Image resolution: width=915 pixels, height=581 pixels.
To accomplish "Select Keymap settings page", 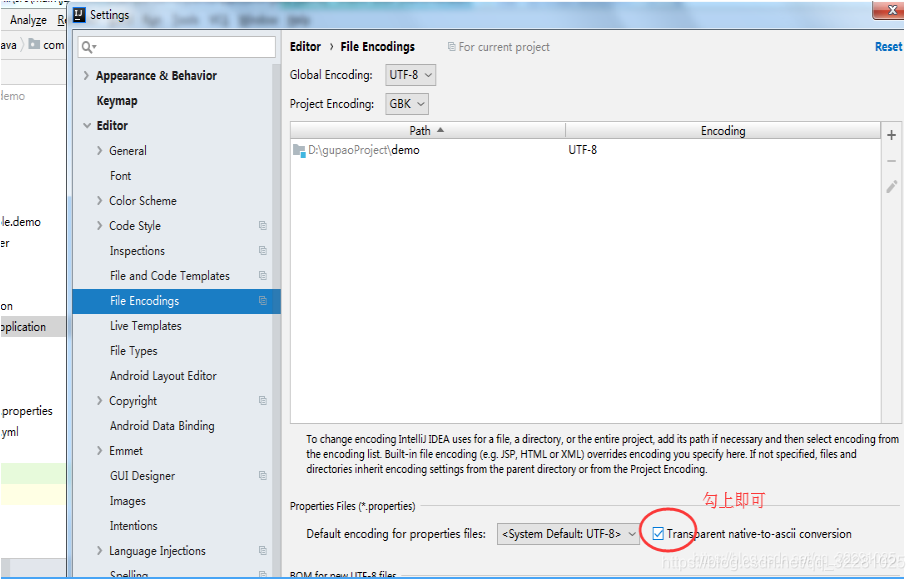I will tap(117, 101).
